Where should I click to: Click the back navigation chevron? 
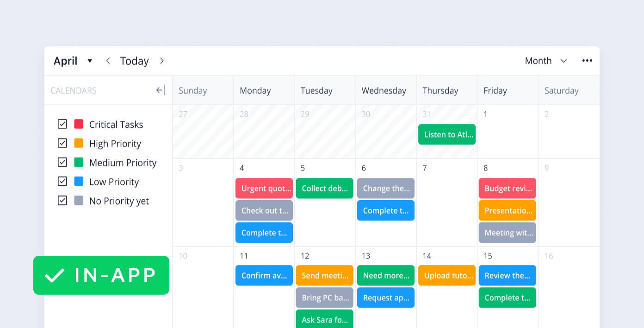tap(107, 61)
